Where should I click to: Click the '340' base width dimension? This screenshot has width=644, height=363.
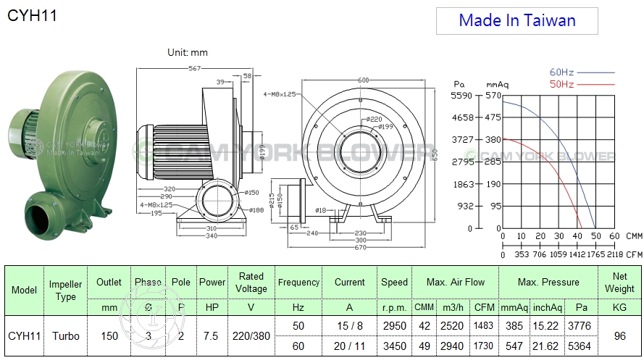click(x=212, y=235)
